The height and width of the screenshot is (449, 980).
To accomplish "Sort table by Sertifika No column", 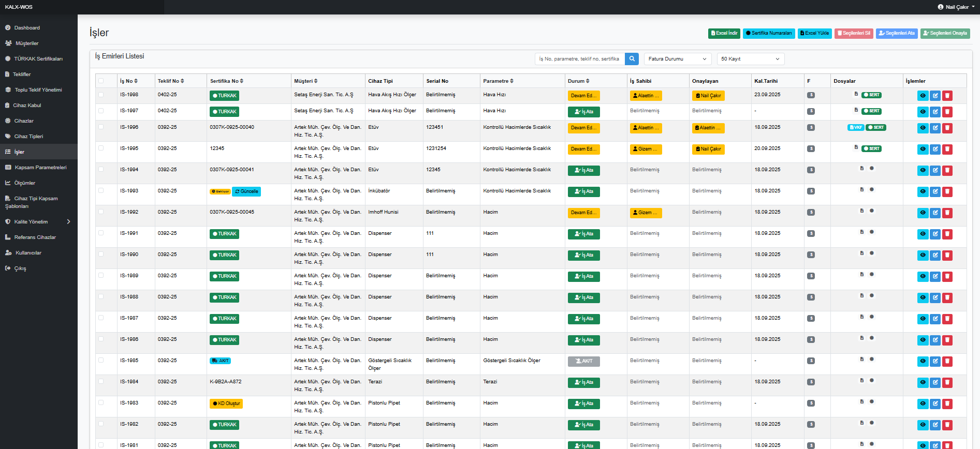I will coord(227,81).
